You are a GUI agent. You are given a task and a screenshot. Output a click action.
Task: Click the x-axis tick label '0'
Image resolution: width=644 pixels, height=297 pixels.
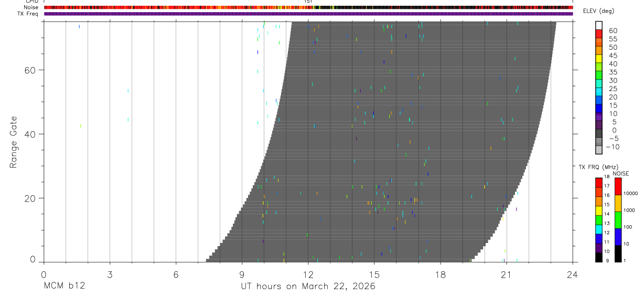click(44, 274)
